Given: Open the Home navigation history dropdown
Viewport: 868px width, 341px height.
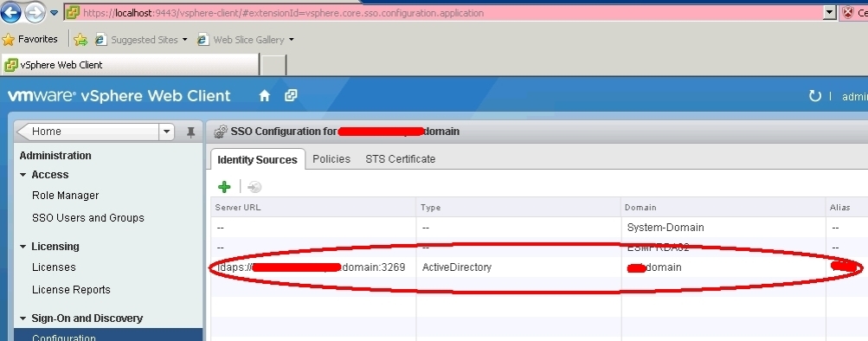Looking at the screenshot, I should (167, 132).
